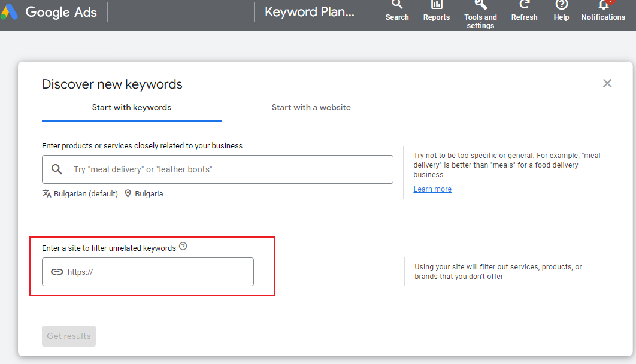
Task: Click the magnifier icon in the keyword field
Action: 57,169
